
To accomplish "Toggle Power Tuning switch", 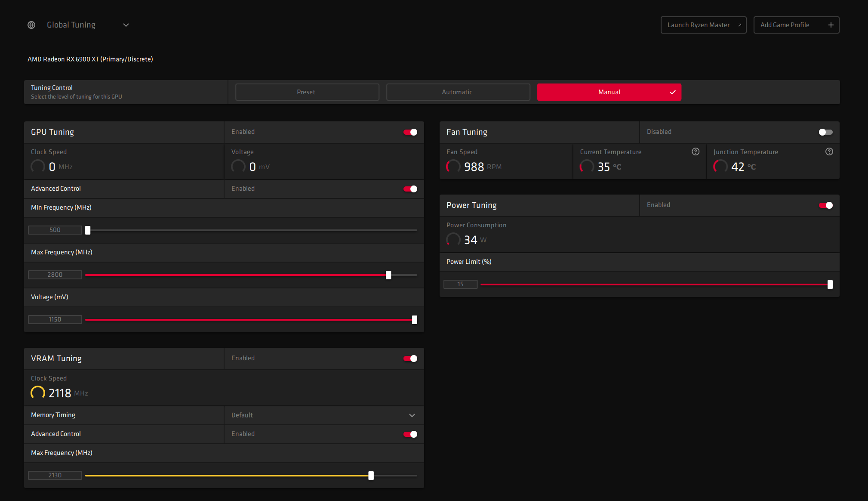I will 826,205.
